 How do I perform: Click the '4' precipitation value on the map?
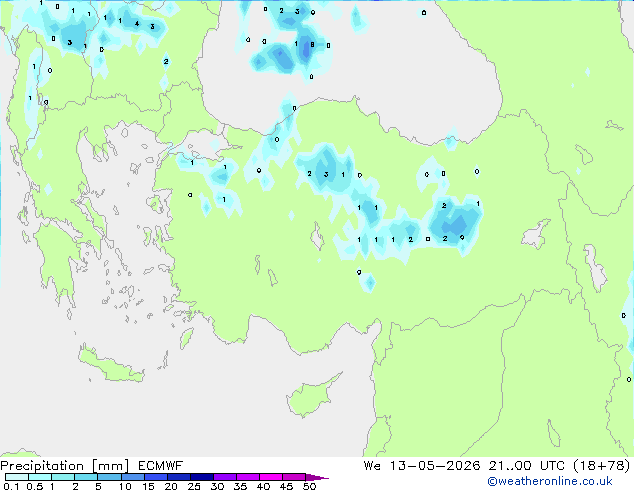[x=137, y=23]
